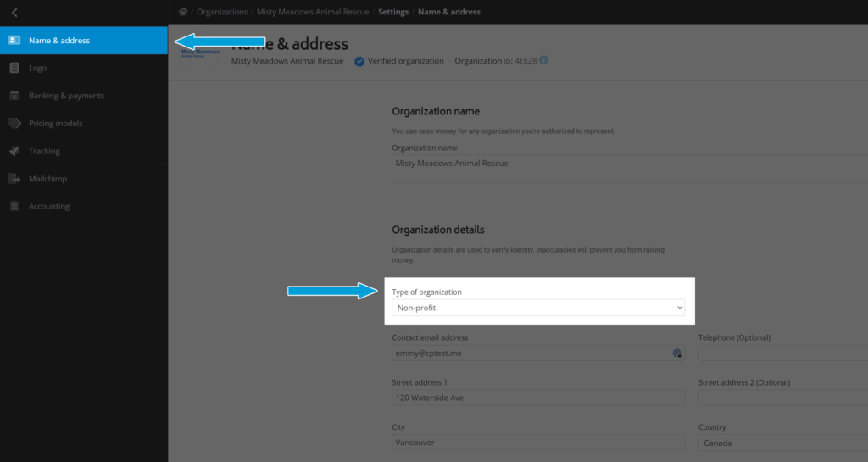Click the Logo sidebar icon
The width and height of the screenshot is (868, 462).
14,68
